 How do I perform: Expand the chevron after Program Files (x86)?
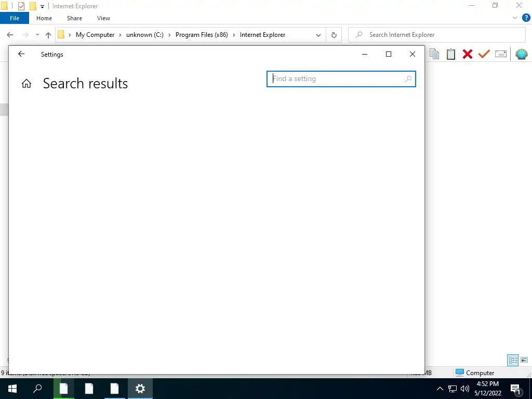234,35
